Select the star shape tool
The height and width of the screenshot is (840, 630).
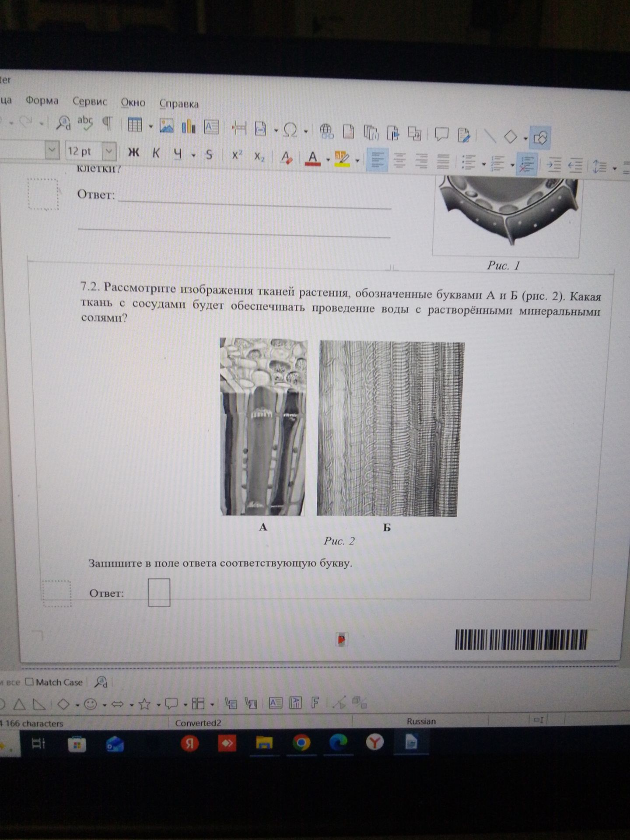pos(144,704)
